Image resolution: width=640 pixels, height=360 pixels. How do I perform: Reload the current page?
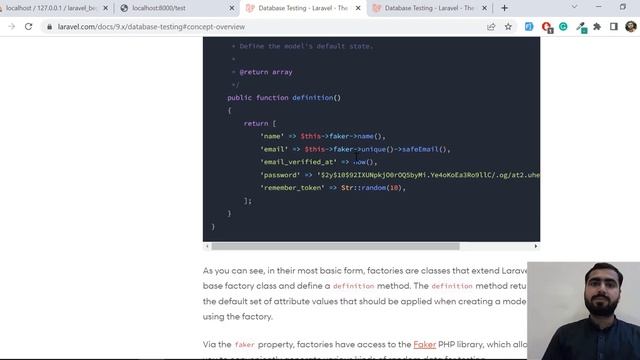tap(28, 27)
